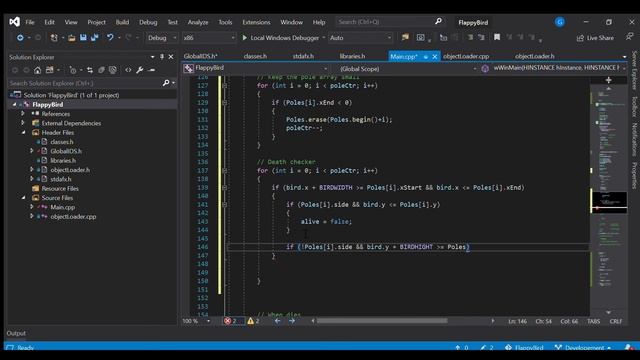Open the Auto dropdown in the toolbar

pyautogui.click(x=360, y=38)
